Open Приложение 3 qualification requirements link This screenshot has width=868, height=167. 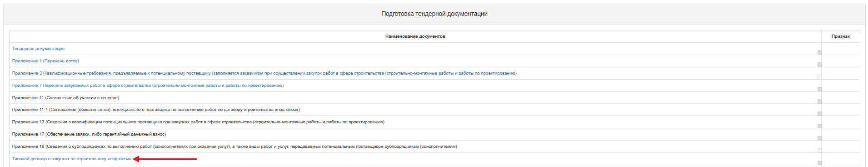pos(264,73)
